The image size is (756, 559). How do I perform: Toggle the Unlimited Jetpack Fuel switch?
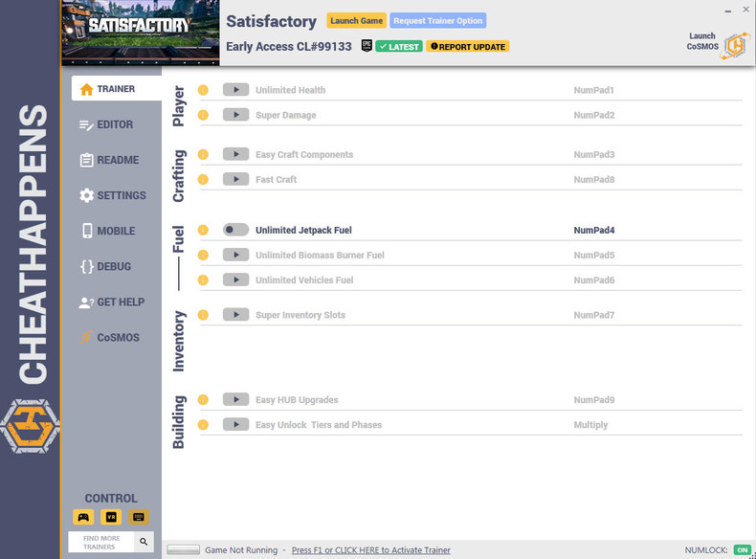235,230
